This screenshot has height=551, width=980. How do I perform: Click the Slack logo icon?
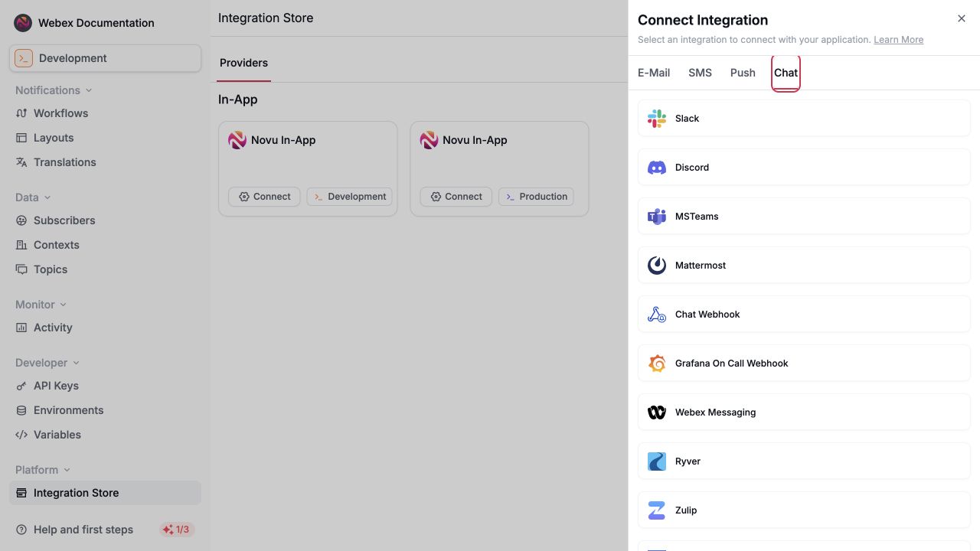657,119
